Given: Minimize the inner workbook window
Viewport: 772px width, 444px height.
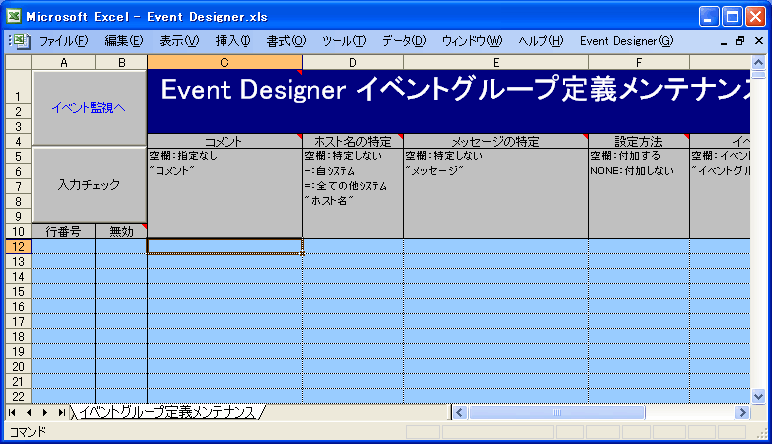Looking at the screenshot, I should pos(724,41).
